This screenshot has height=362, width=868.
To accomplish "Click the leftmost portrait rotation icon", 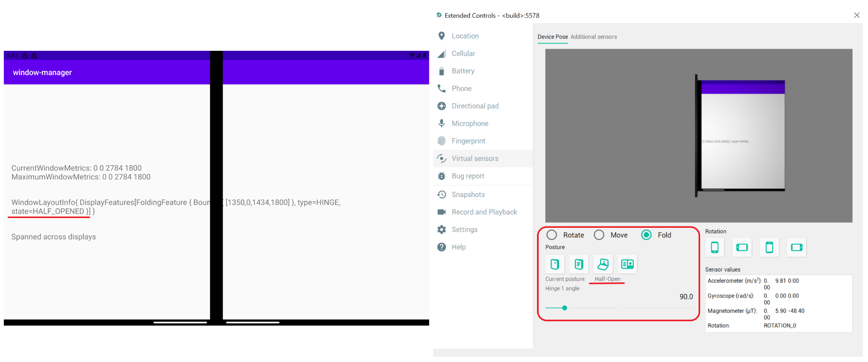I will pyautogui.click(x=715, y=247).
